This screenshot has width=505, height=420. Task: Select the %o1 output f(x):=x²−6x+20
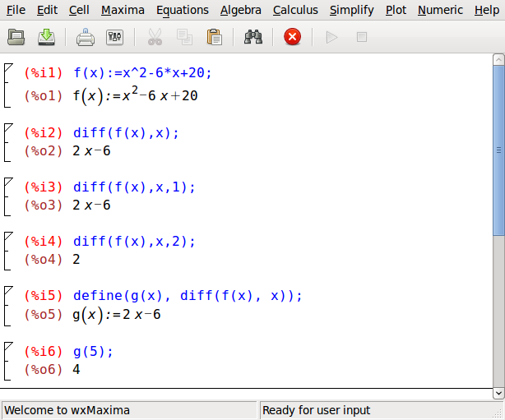[x=135, y=95]
